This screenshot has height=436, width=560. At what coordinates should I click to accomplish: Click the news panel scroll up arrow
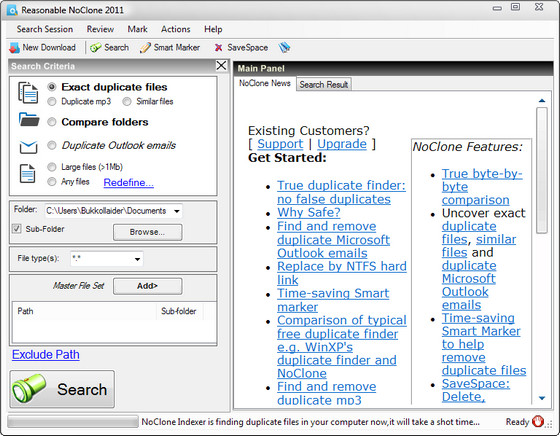point(542,101)
